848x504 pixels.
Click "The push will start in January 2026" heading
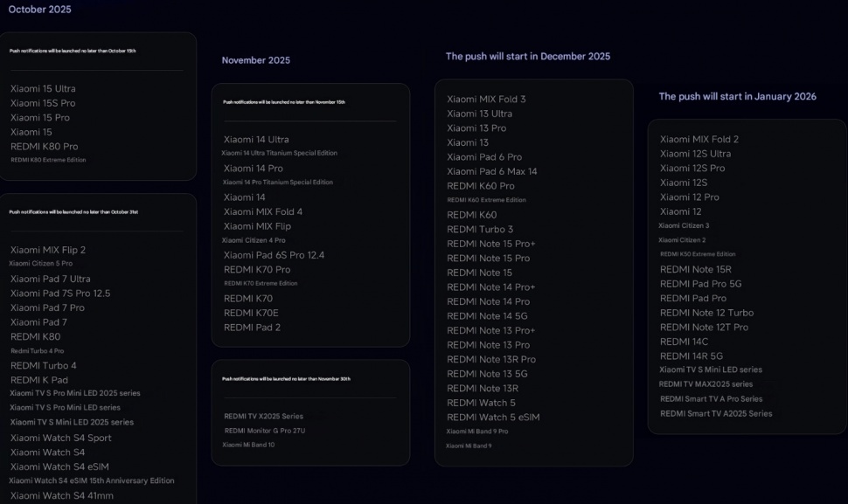pyautogui.click(x=737, y=96)
